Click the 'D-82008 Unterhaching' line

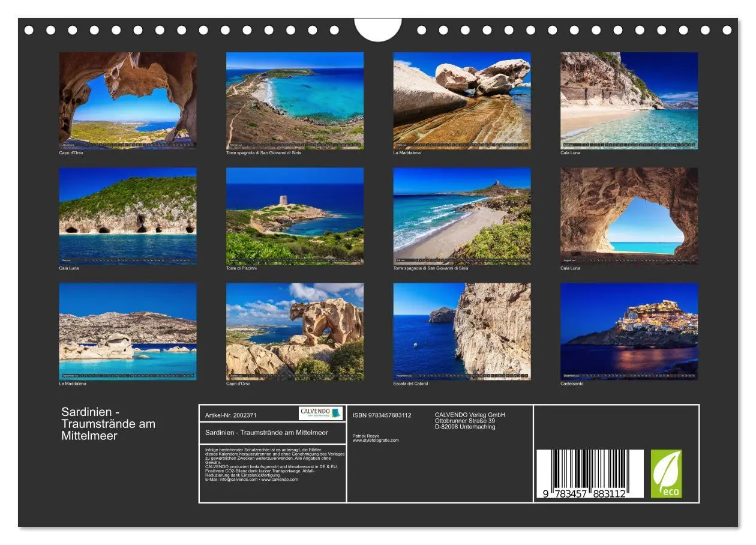click(465, 427)
